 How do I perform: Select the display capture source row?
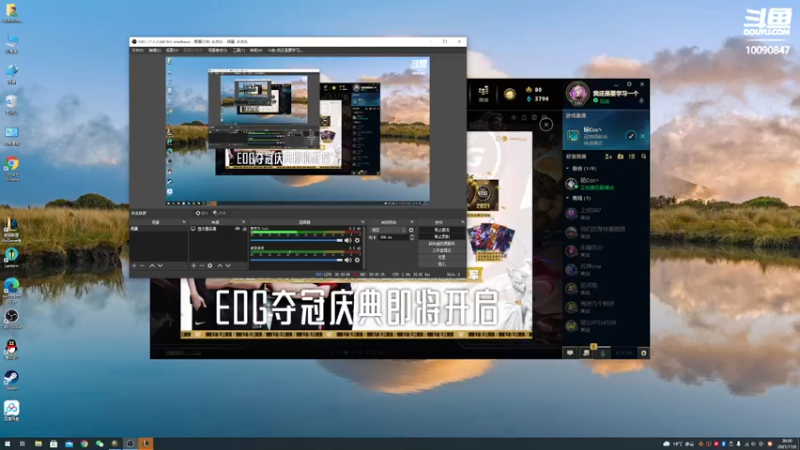pos(218,229)
